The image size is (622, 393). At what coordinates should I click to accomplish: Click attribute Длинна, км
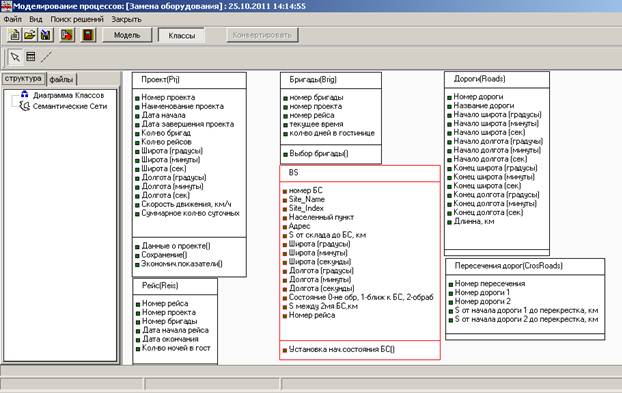coord(474,222)
